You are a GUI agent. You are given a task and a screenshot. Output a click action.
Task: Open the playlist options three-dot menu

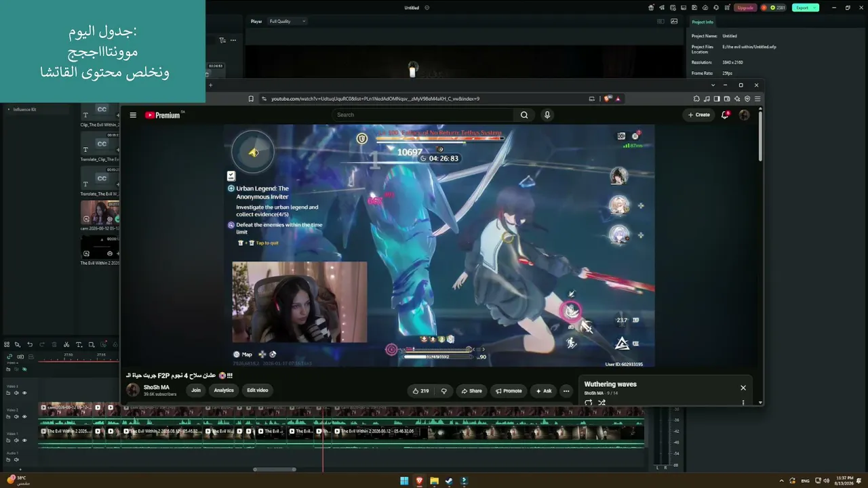(x=743, y=403)
